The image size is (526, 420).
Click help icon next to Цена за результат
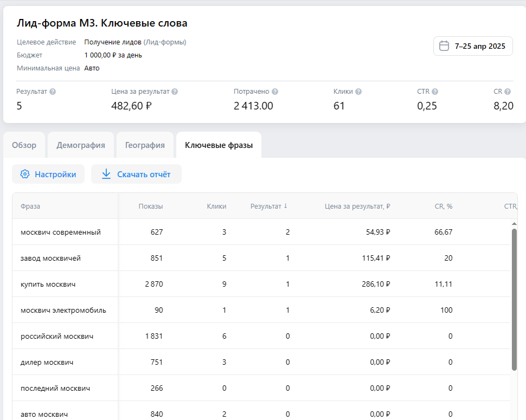point(175,92)
